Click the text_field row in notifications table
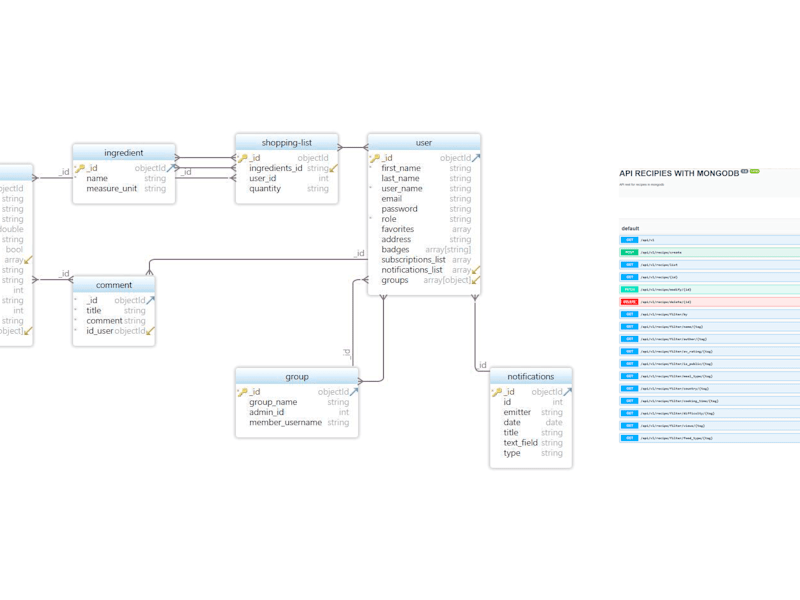 (531, 443)
